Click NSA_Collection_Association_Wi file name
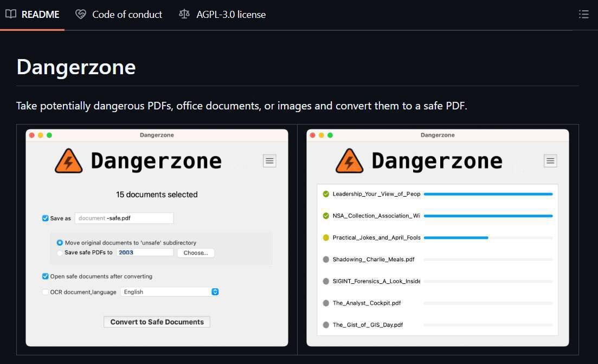Viewport: 598px width, 364px height. point(376,216)
